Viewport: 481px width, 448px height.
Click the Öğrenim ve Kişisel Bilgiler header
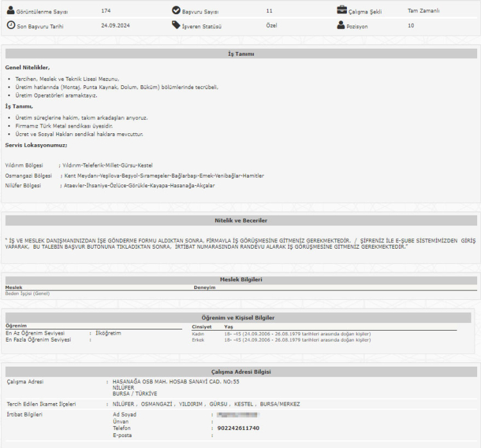coord(240,317)
